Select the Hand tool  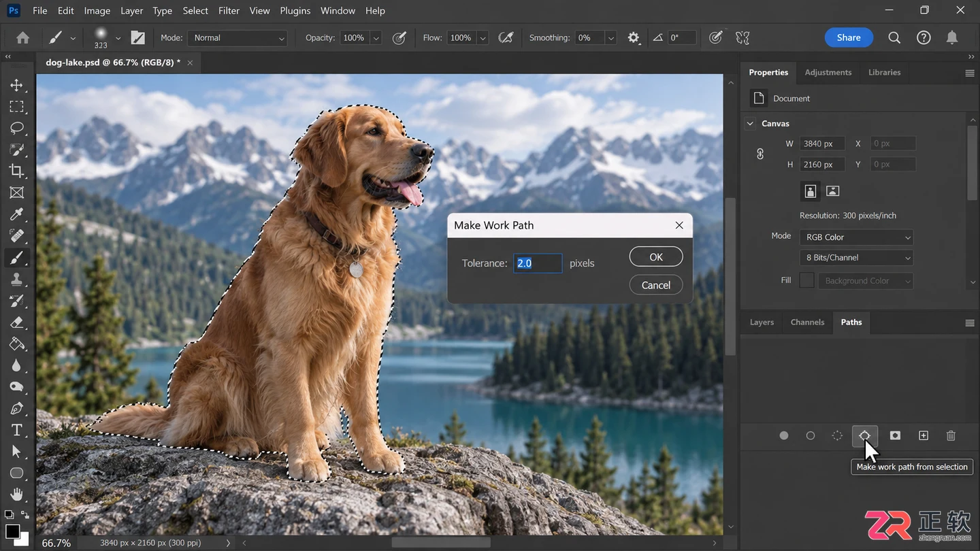coord(16,495)
